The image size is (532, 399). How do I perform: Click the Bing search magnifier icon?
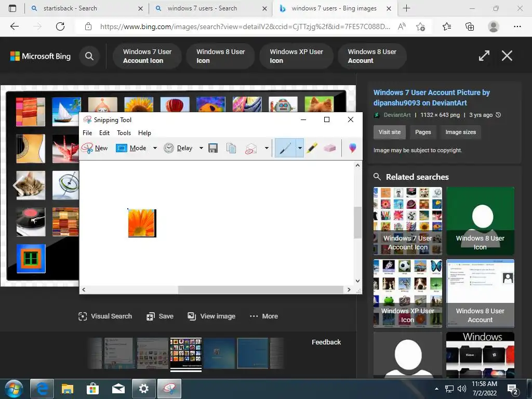(x=89, y=56)
